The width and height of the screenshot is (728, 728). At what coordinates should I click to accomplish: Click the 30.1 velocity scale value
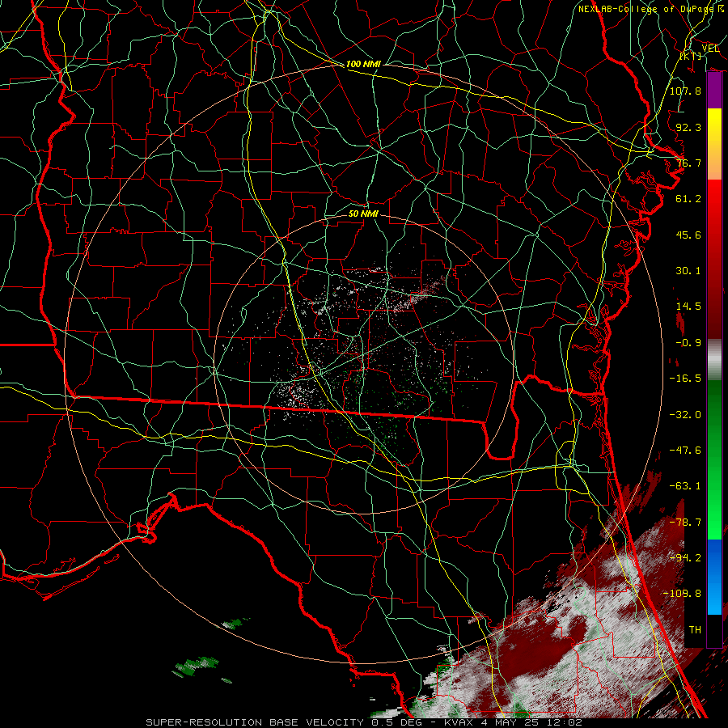click(688, 271)
